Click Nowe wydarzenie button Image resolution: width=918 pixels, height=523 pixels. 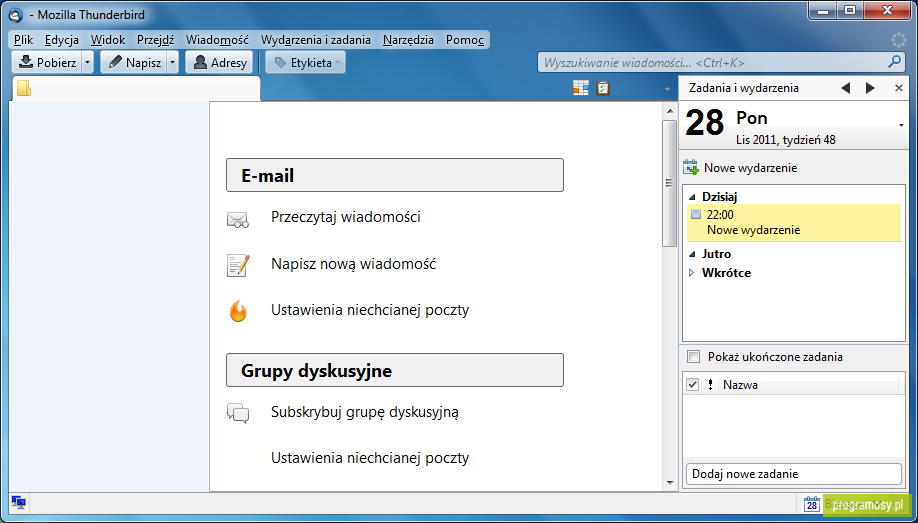click(740, 168)
